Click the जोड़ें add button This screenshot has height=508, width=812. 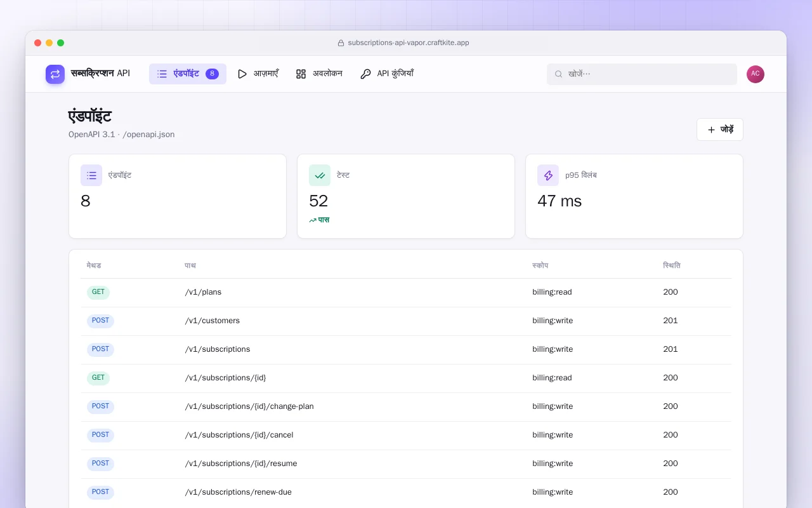(x=720, y=130)
